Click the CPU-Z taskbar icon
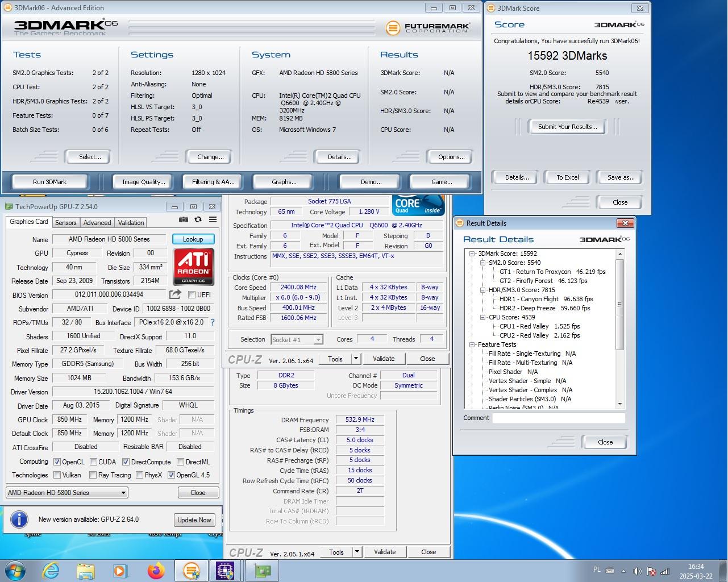 point(226,570)
